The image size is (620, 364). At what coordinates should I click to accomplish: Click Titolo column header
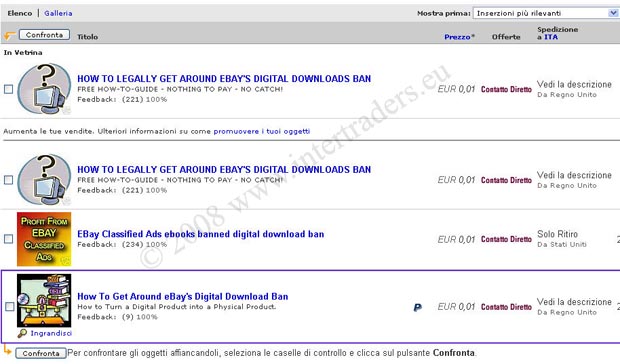[x=87, y=37]
